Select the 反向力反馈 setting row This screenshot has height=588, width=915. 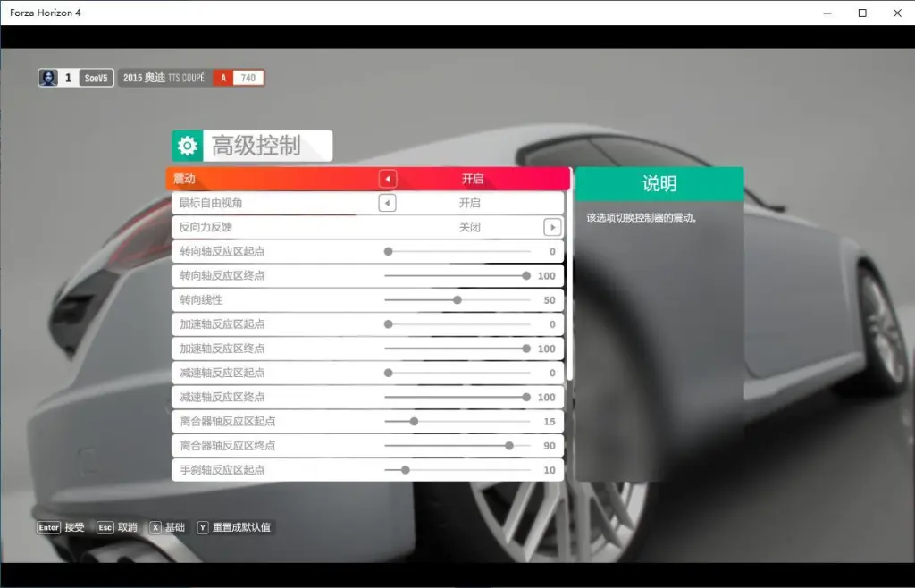[x=367, y=227]
